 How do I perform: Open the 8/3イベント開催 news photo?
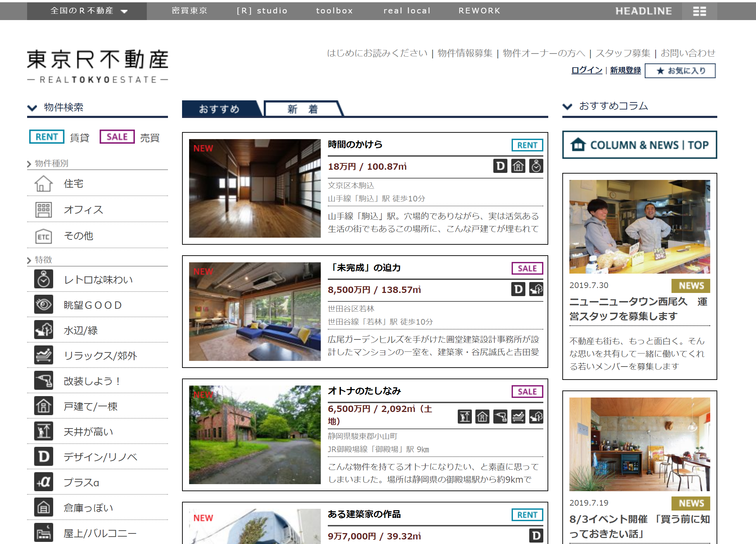[639, 444]
